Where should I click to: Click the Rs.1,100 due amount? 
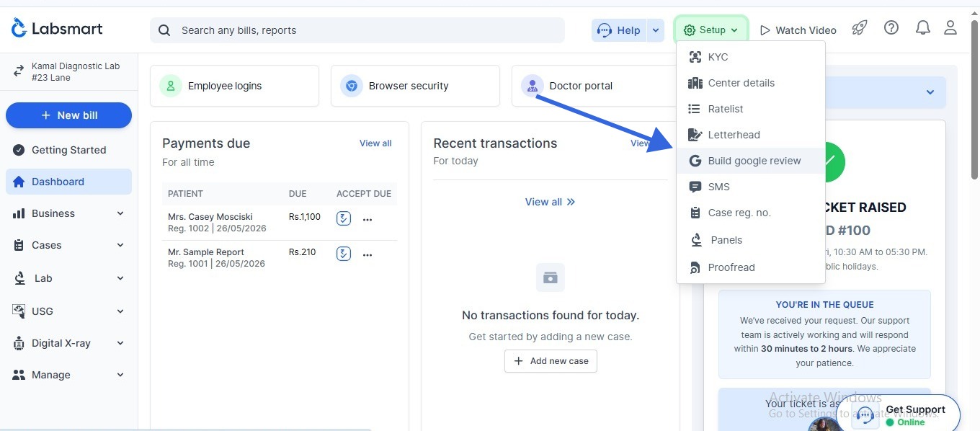pyautogui.click(x=305, y=217)
